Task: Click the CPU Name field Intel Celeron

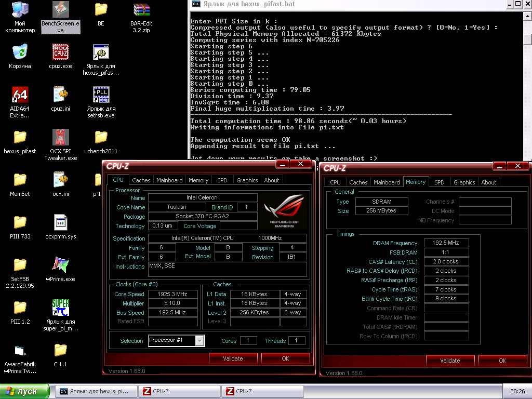Action: [x=202, y=197]
